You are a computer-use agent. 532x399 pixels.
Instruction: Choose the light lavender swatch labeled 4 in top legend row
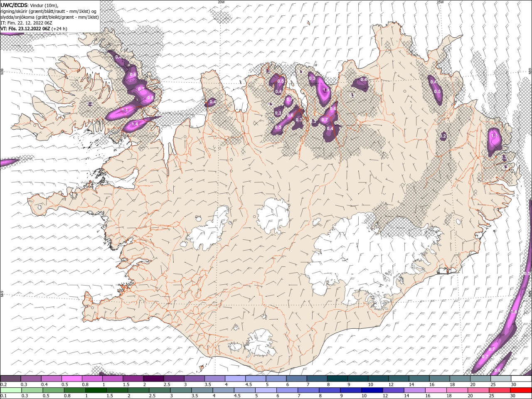tap(234, 379)
